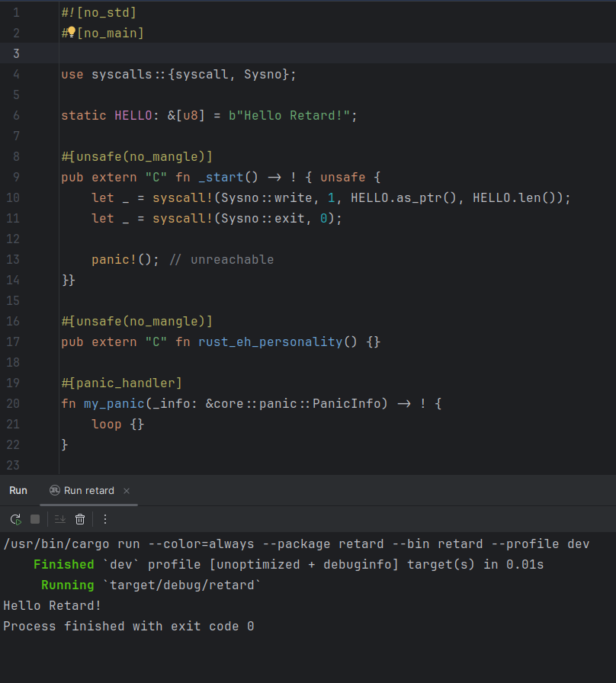Click the 'panic!()' macro call

pyautogui.click(x=121, y=260)
